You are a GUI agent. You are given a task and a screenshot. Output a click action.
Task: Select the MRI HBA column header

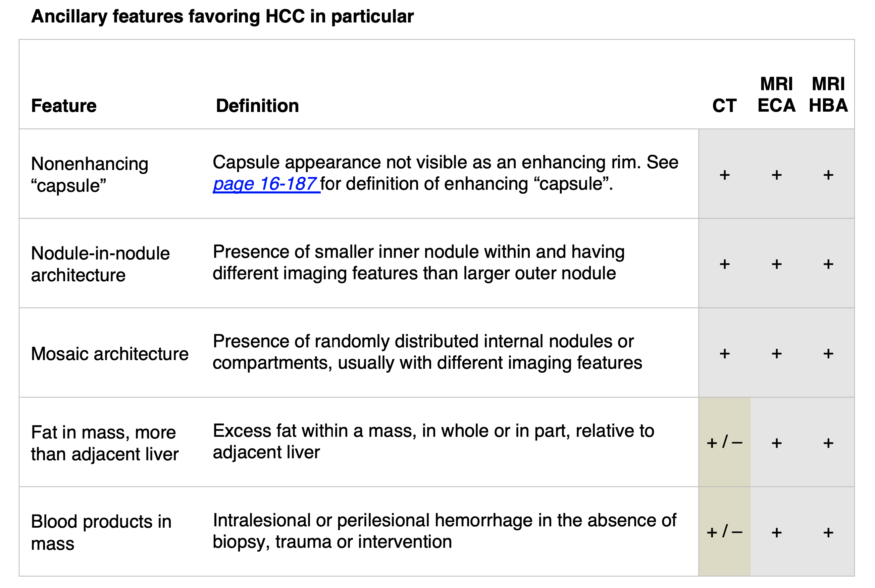(828, 95)
